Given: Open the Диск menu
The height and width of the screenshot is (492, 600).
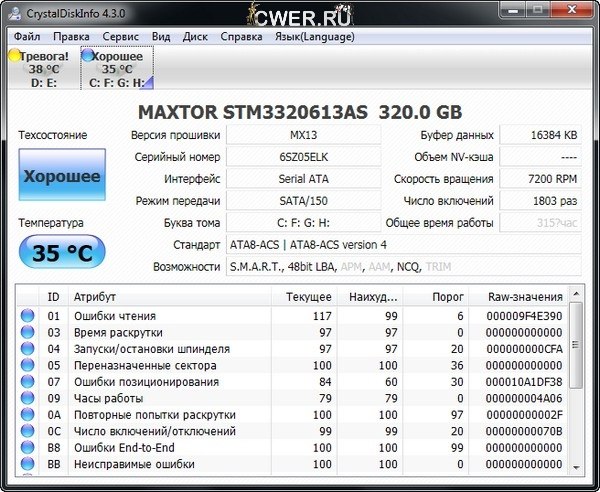Looking at the screenshot, I should click(195, 36).
